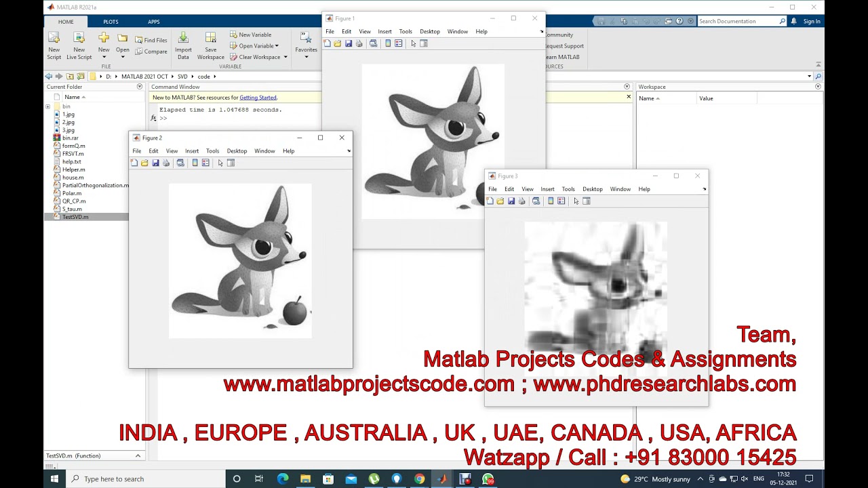This screenshot has height=488, width=868.
Task: Open Property Inspector in Figure 1
Action: click(x=424, y=43)
